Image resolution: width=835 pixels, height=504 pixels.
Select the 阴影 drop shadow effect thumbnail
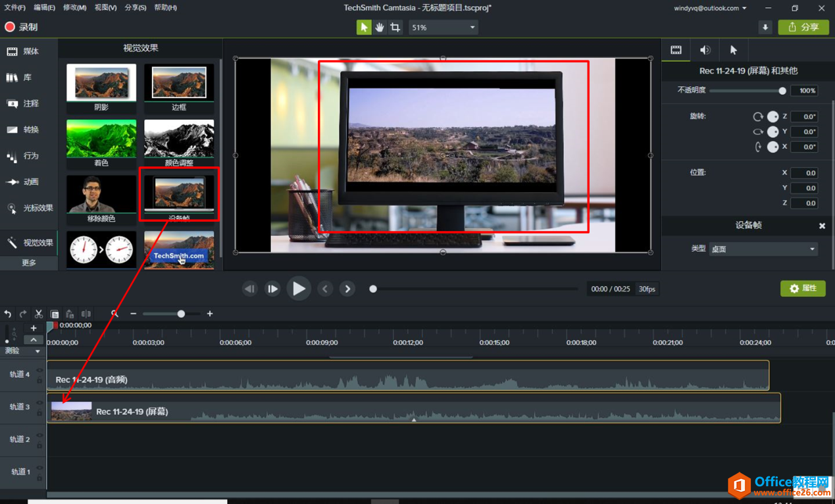click(x=101, y=88)
